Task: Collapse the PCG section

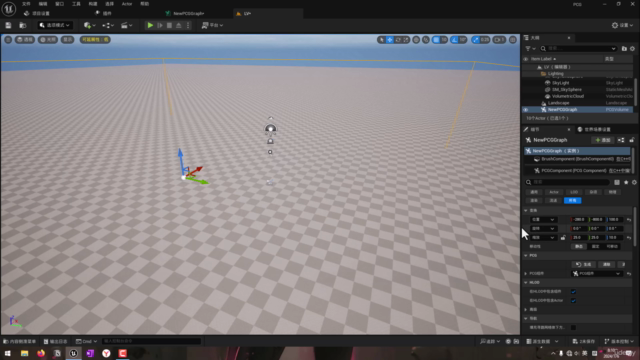Action: coord(526,256)
